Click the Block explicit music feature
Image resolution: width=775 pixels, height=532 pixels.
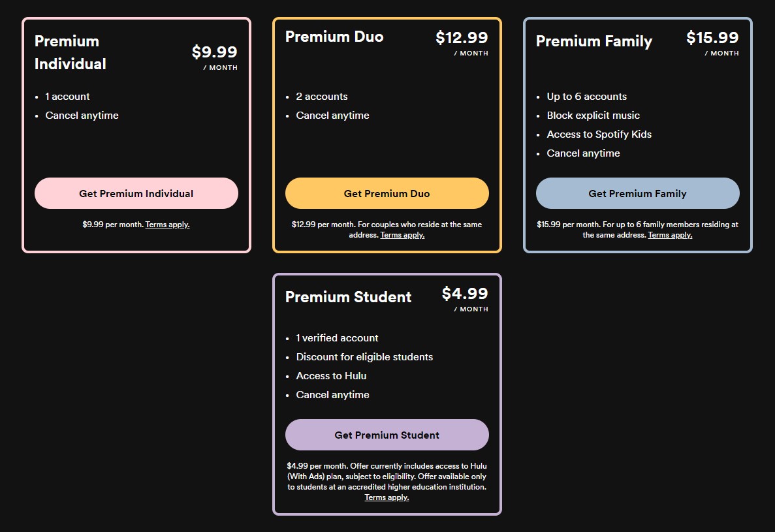tap(593, 116)
